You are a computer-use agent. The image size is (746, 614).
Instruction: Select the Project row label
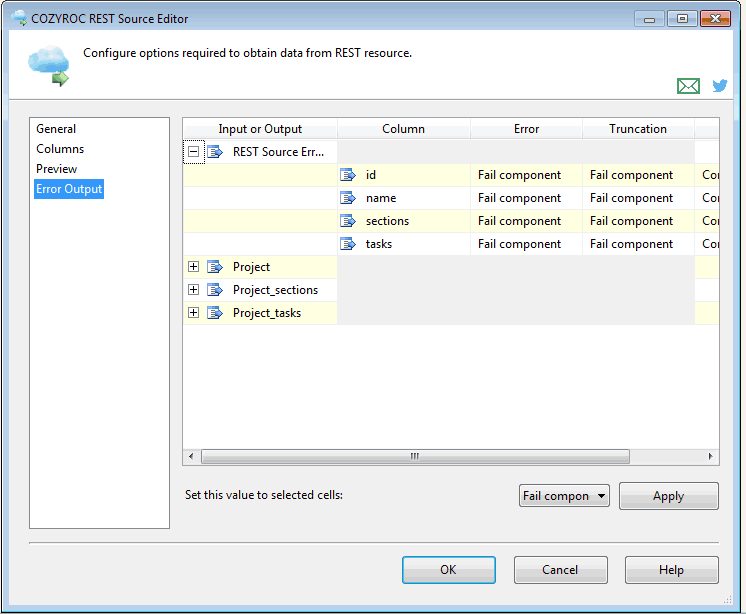251,267
